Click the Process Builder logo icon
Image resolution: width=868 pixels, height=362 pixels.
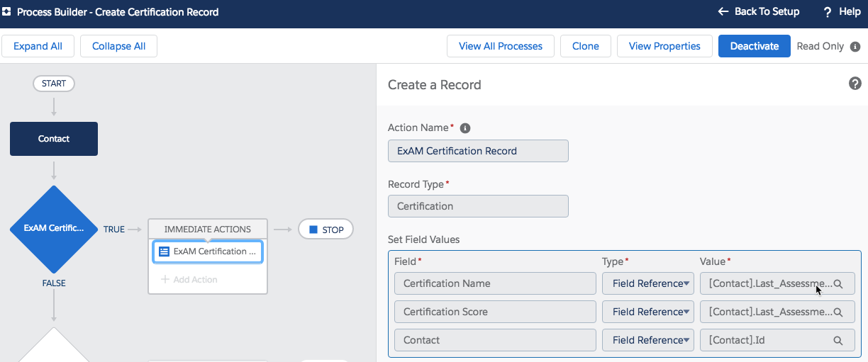point(7,12)
